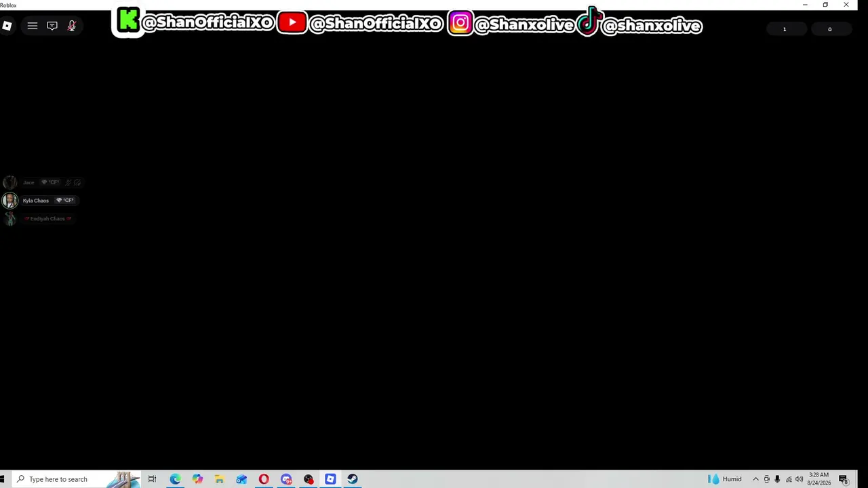Click Endiyah Chaos's avatar thumbnail
The height and width of the screenshot is (488, 868).
tap(9, 219)
